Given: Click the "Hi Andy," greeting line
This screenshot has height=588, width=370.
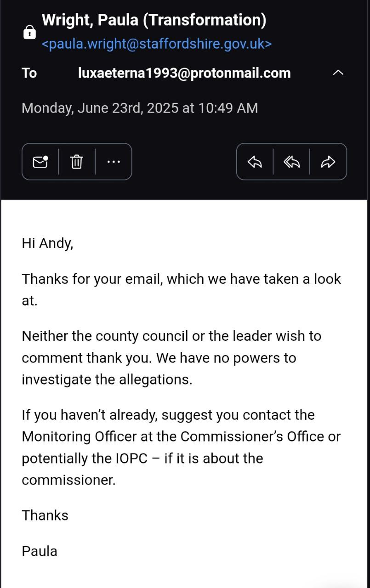Looking at the screenshot, I should pos(48,243).
